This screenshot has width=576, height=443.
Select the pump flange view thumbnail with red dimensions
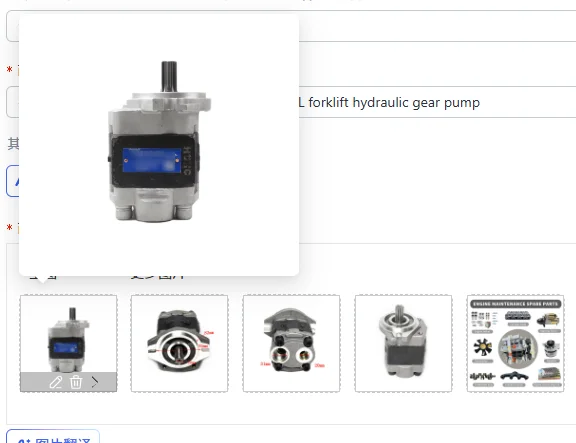pyautogui.click(x=179, y=343)
